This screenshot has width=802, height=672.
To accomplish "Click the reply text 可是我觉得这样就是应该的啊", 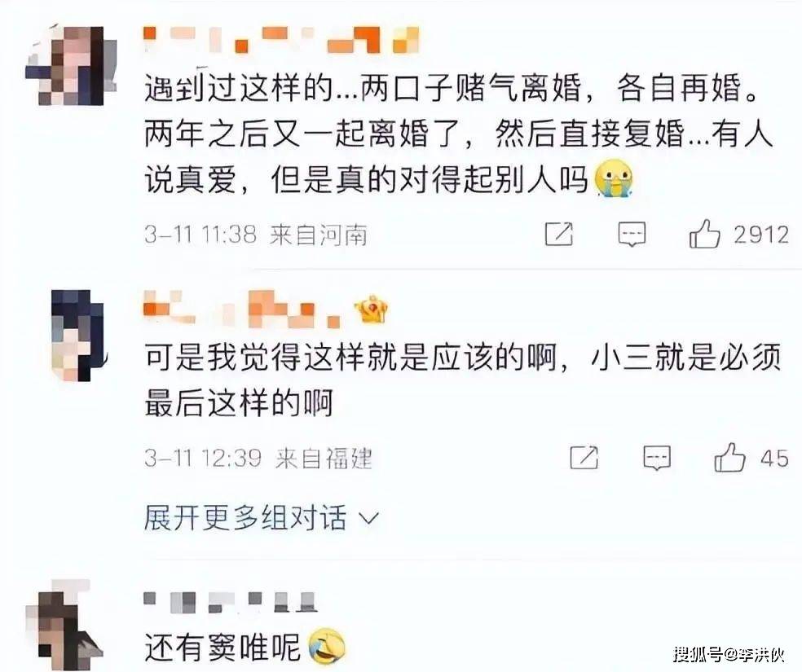I will point(350,357).
